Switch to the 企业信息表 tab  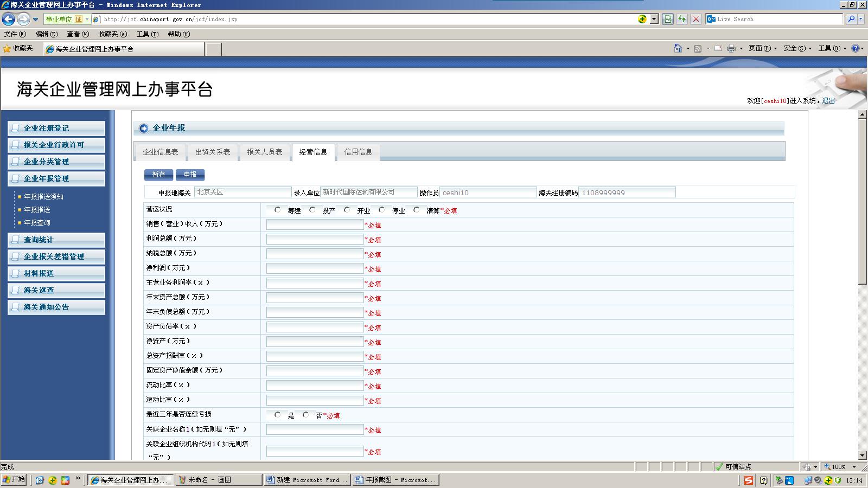point(161,152)
